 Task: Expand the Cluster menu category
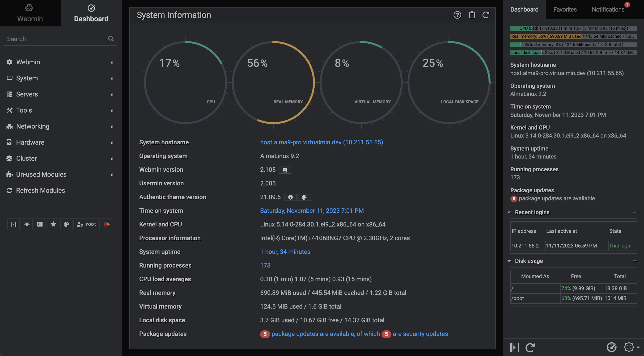pos(60,158)
